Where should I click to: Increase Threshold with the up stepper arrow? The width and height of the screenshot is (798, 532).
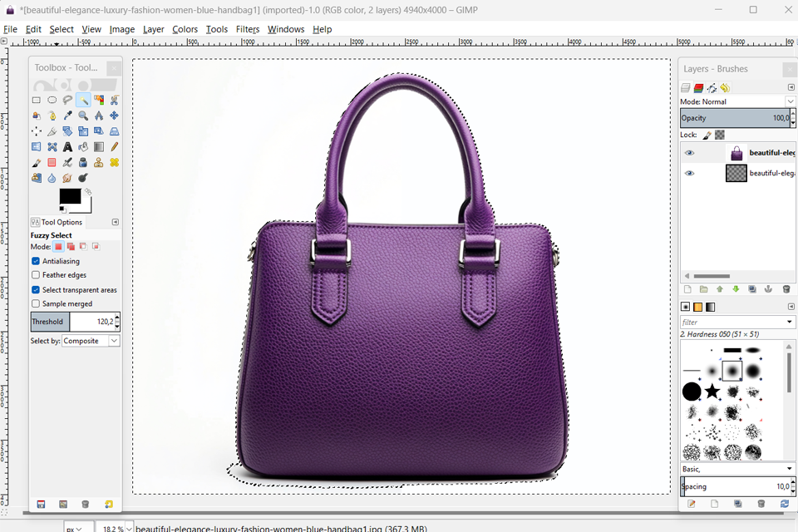(117, 318)
